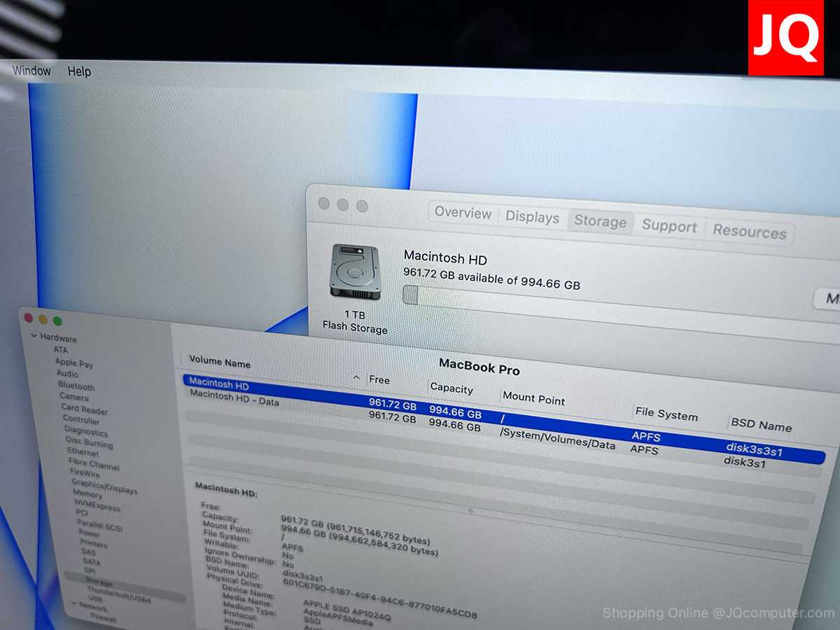This screenshot has height=630, width=840.
Task: Select Parallel SCSI in the sidebar
Action: [100, 526]
